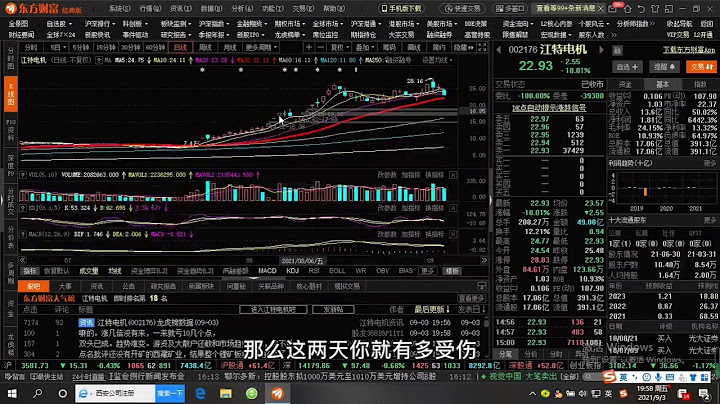Toggle the 筹码 chip distribution button
This screenshot has height=404, width=720.
point(389,47)
